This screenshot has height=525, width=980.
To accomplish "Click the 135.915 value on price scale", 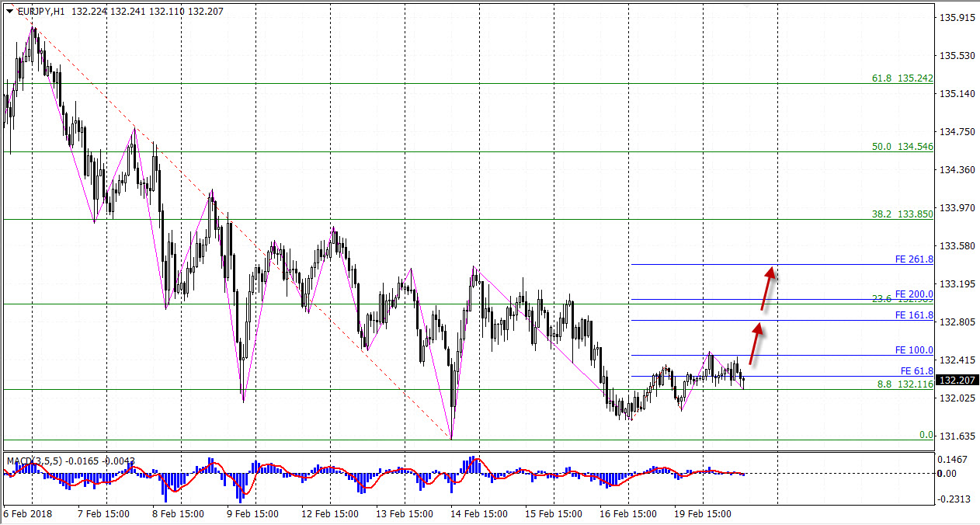I will pos(957,17).
